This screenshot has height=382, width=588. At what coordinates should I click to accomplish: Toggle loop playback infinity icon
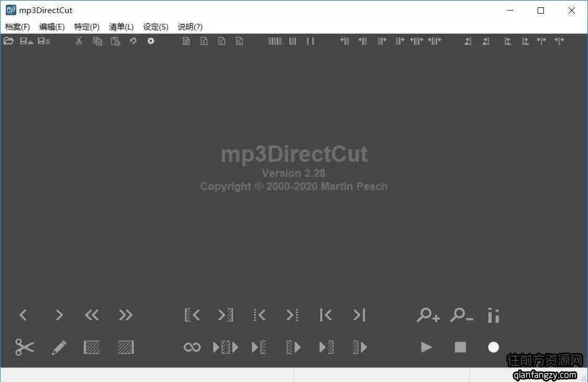pos(192,347)
